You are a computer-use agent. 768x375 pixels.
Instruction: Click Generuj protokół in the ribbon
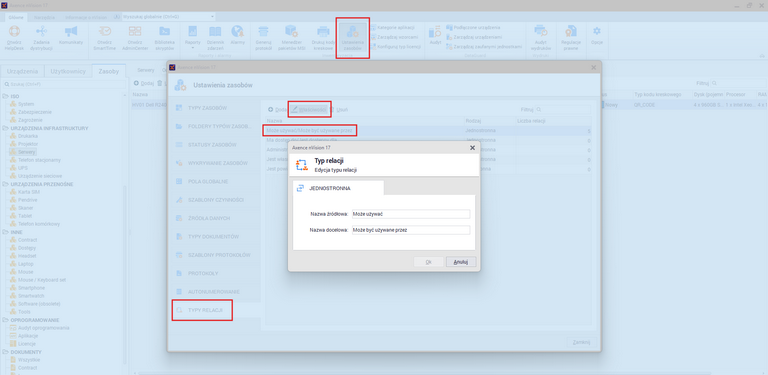pyautogui.click(x=264, y=38)
